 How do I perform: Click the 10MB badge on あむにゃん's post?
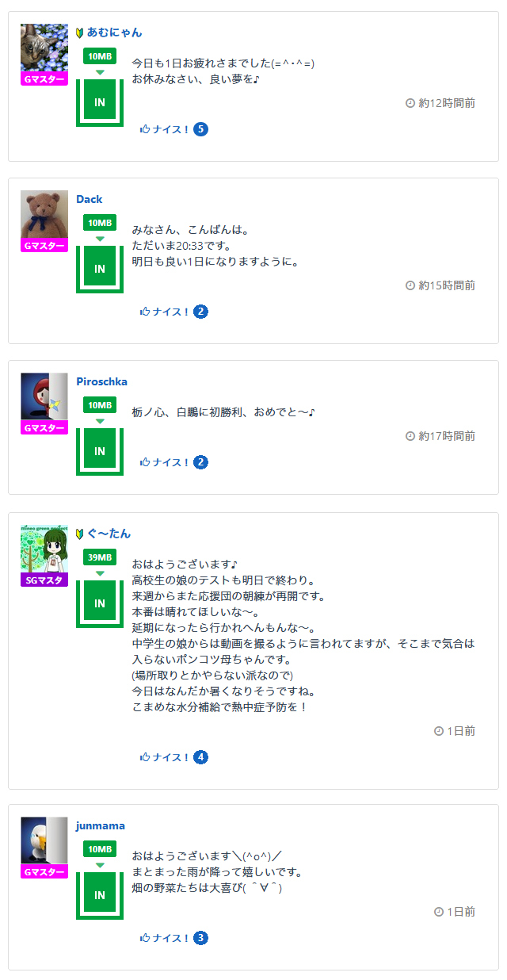click(100, 56)
